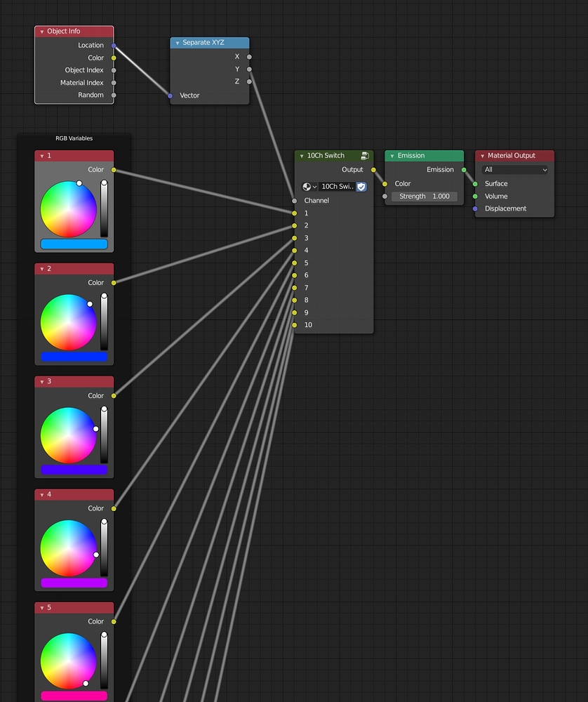Click the purple Location output socket on Object Info
This screenshot has height=702, width=588.
(115, 45)
